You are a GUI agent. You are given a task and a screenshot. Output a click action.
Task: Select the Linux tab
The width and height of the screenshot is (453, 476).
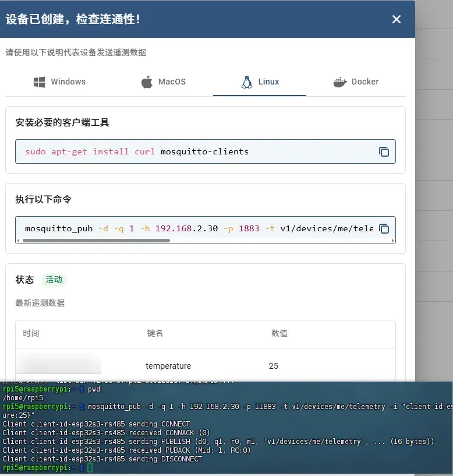(260, 82)
